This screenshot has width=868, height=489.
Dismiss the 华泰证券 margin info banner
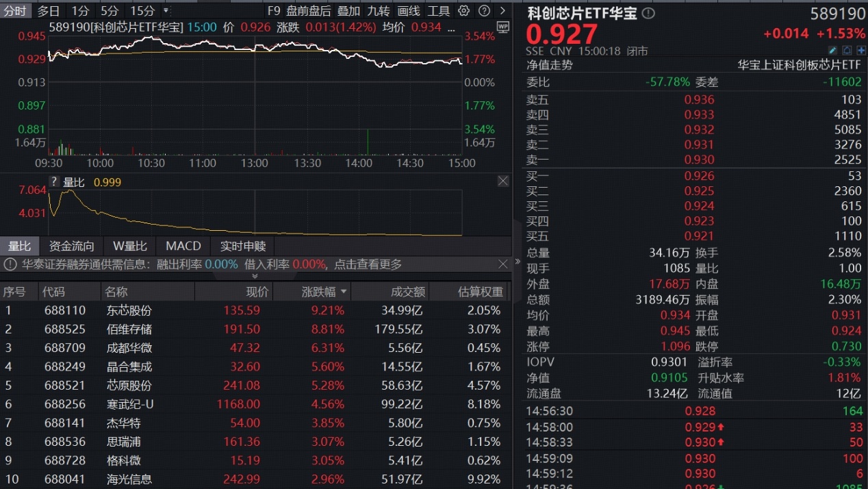503,264
